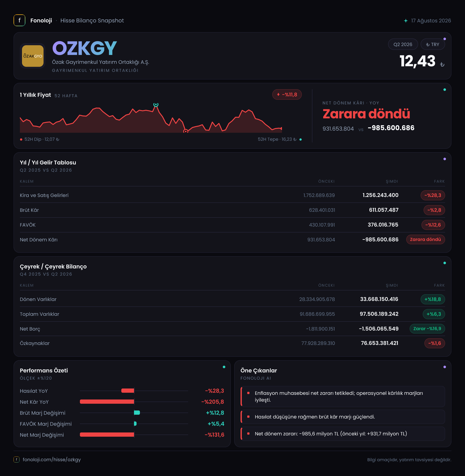This screenshot has width=465, height=476.
Task: Click the small Fonoloji icon in footer
Action: coord(16,459)
